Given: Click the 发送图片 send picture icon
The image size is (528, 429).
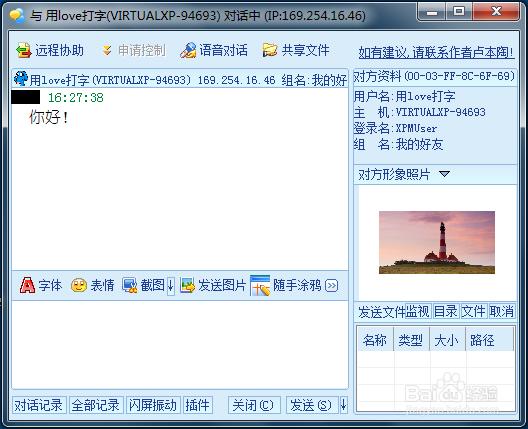Looking at the screenshot, I should [187, 285].
